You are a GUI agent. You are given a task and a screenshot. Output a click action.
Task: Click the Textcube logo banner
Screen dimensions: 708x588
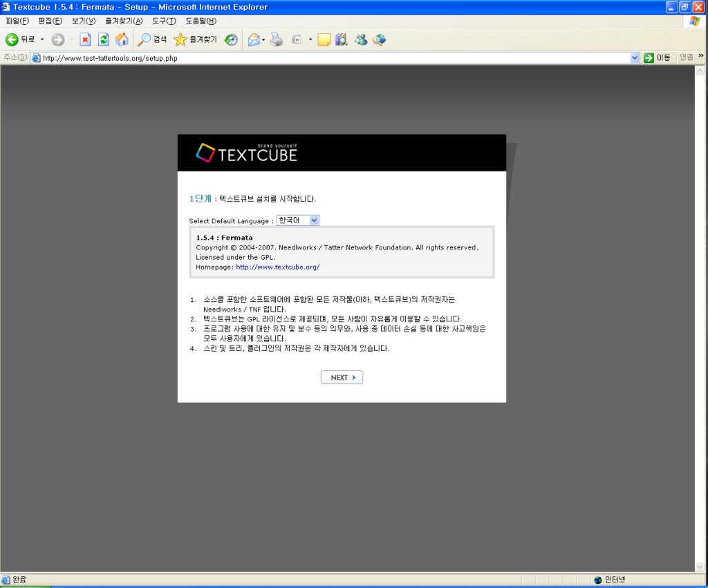(247, 153)
